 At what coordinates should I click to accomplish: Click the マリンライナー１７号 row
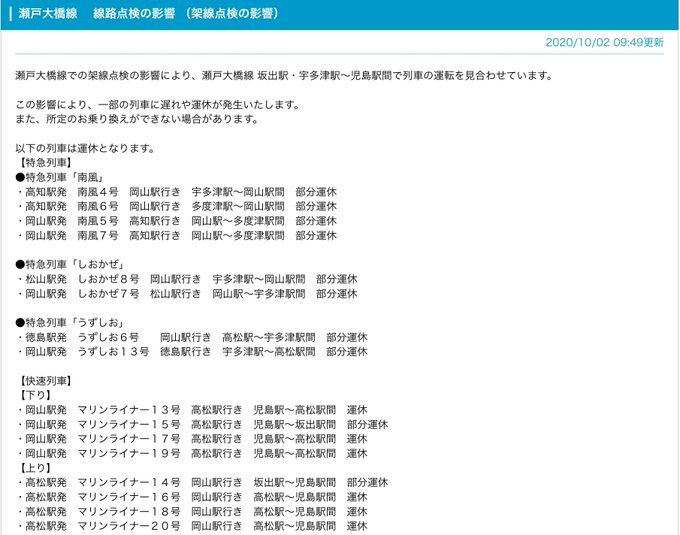coord(192,439)
